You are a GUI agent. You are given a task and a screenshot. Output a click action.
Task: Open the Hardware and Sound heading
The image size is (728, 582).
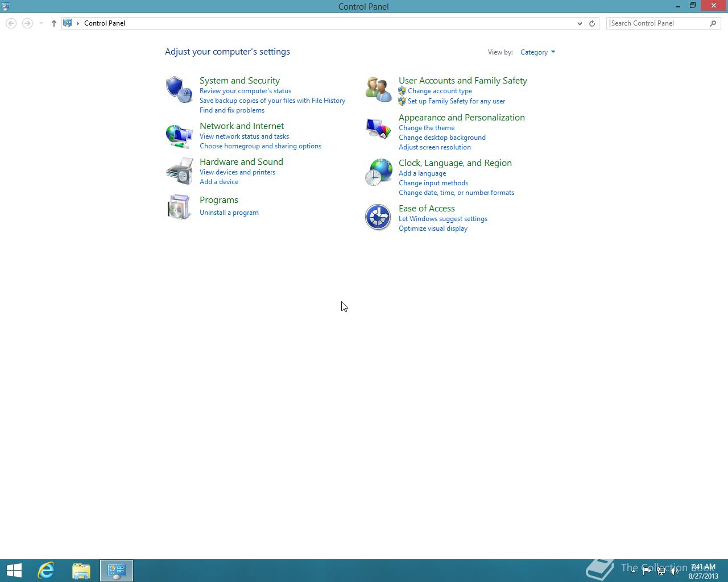click(241, 162)
